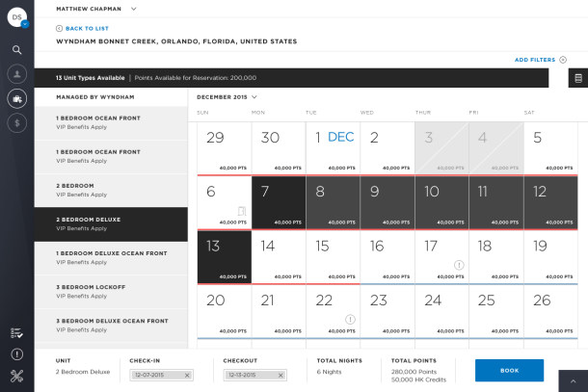Screen dimensions: 588x392
Task: Select December 25 on the calendar
Action: (496, 311)
